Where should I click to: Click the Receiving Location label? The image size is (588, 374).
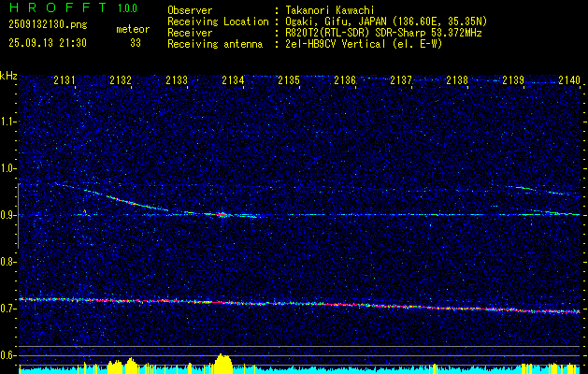[x=218, y=22]
